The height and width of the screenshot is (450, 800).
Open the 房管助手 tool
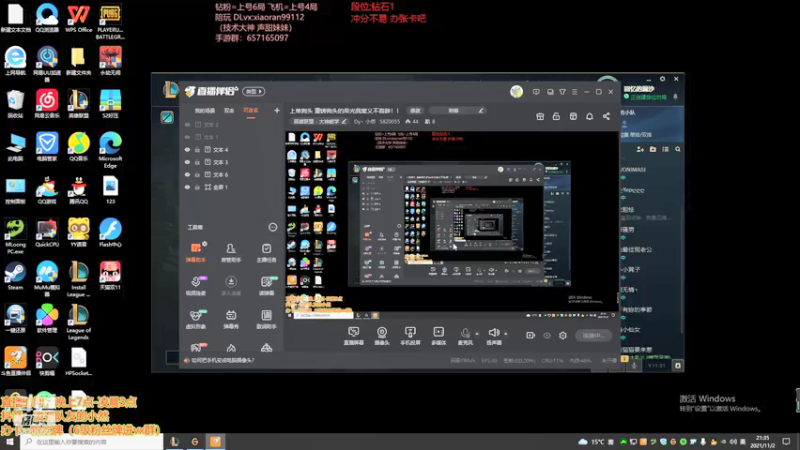click(x=231, y=252)
